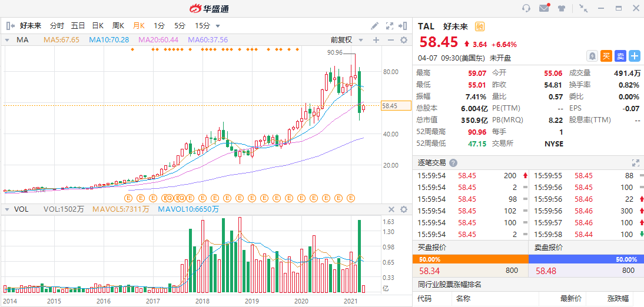The height and width of the screenshot is (307, 644).
Task: Sort by 涨跌幅 column header
Action: click(618, 298)
